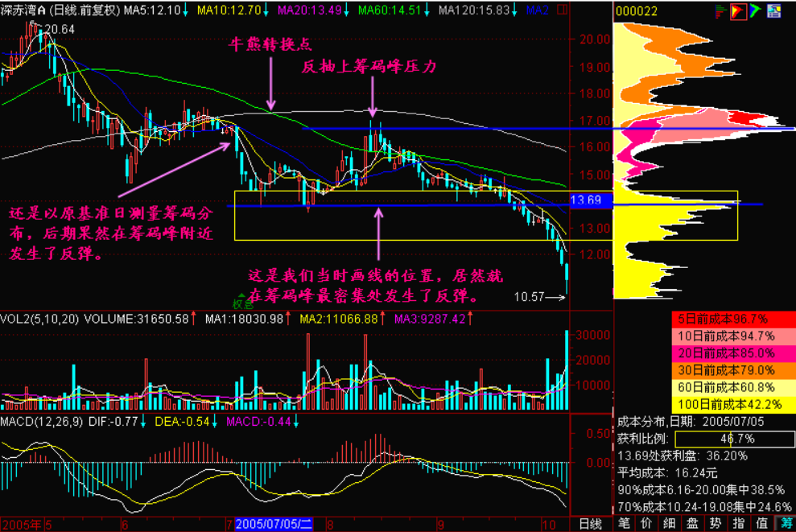Open the 细 detail tab
The height and width of the screenshot is (532, 796).
click(670, 524)
